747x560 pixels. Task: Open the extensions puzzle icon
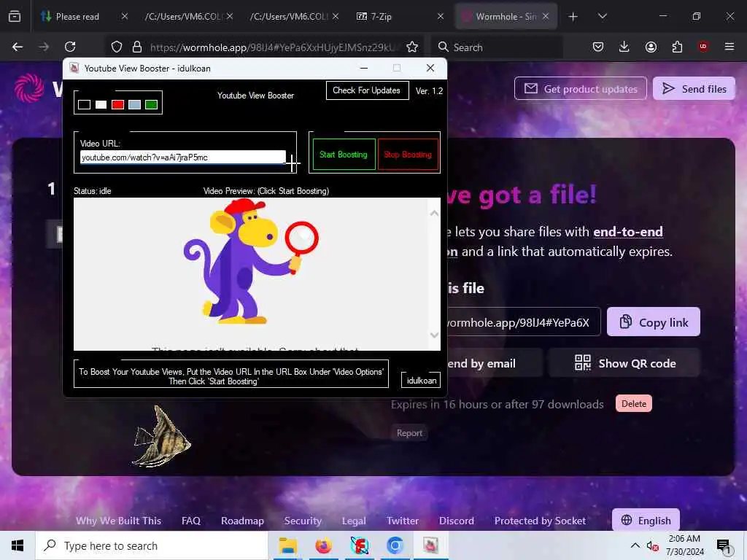[x=677, y=47]
